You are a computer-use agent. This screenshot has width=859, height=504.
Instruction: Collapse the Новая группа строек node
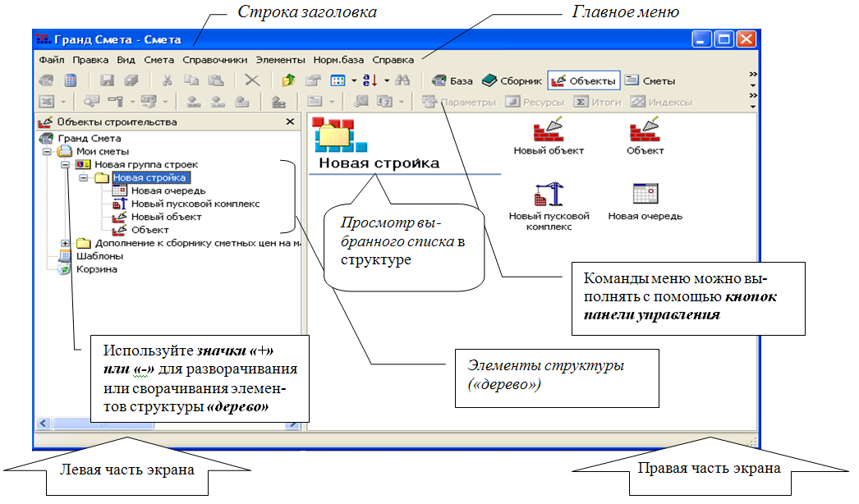point(65,165)
